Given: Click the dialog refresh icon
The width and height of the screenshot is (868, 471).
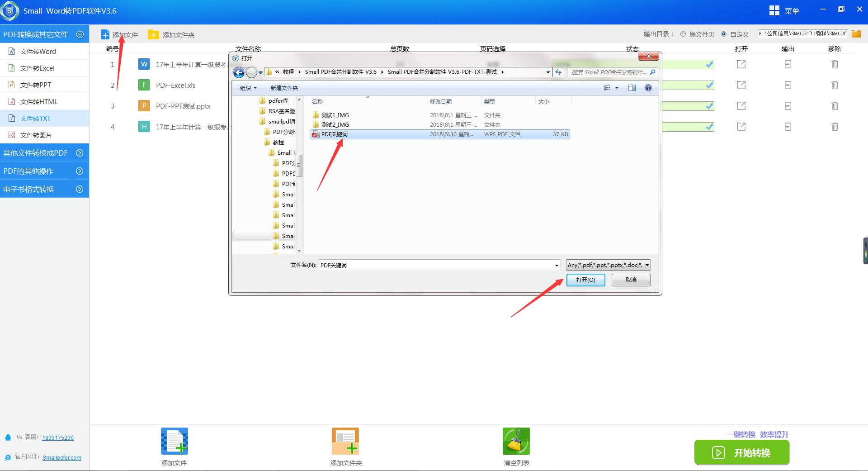Looking at the screenshot, I should (x=558, y=72).
